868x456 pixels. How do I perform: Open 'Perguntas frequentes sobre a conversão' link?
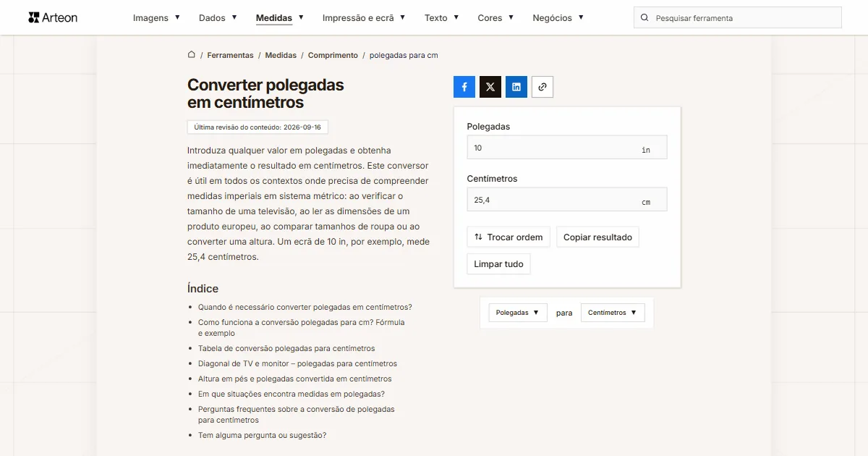click(x=297, y=414)
